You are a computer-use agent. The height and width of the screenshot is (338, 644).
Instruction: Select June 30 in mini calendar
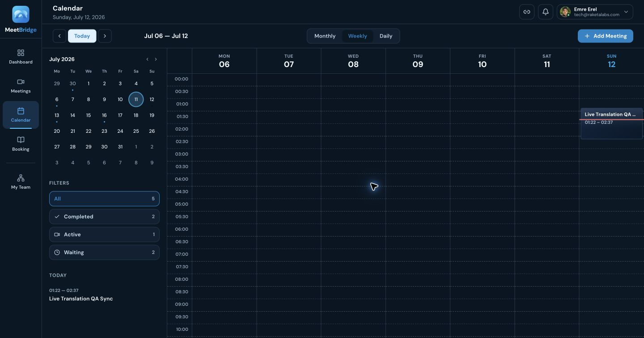coord(72,83)
